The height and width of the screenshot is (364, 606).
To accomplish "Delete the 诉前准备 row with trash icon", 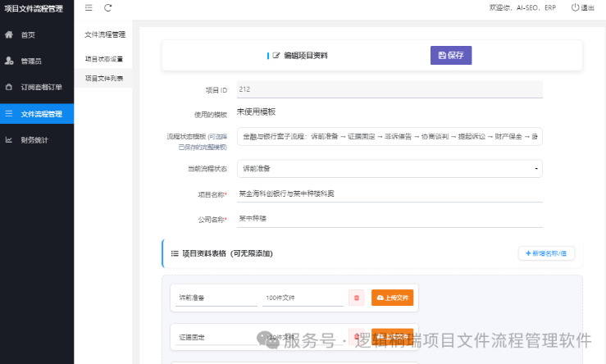I will click(x=357, y=298).
